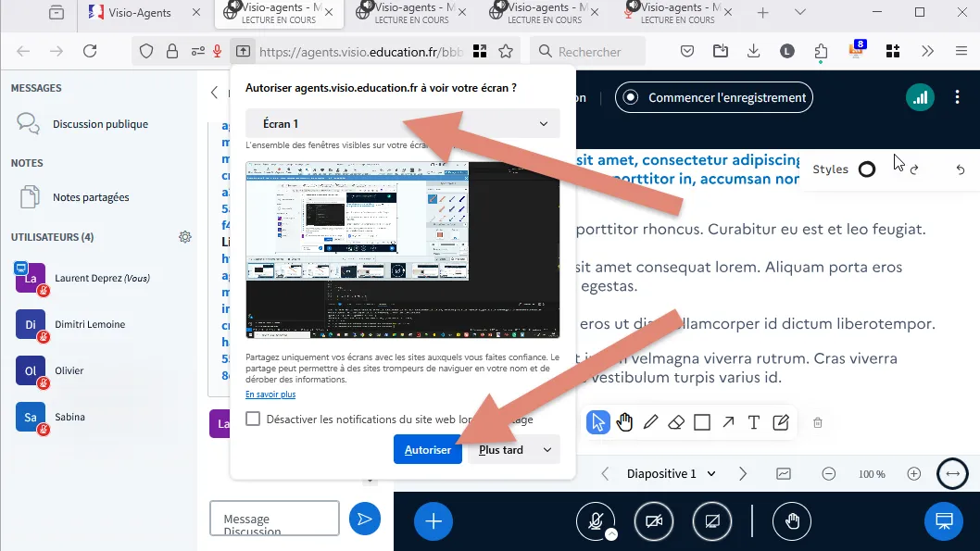Select the whiteboard pencil draw tool
This screenshot has width=980, height=551.
coord(650,422)
